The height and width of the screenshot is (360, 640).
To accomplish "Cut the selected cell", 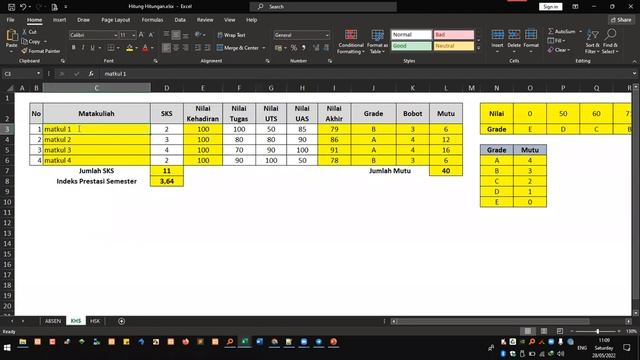I will pos(29,32).
